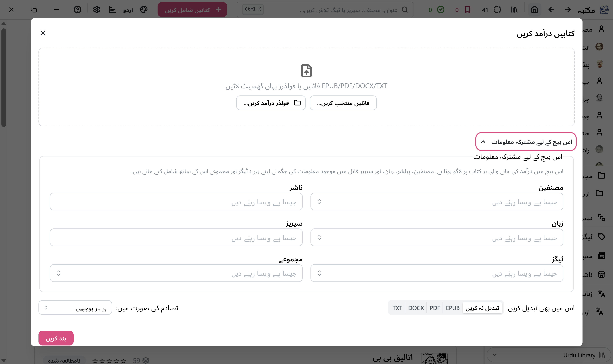Open the texts newspaper icon in sidebar
Viewport: 613px width, 364px height.
click(602, 256)
